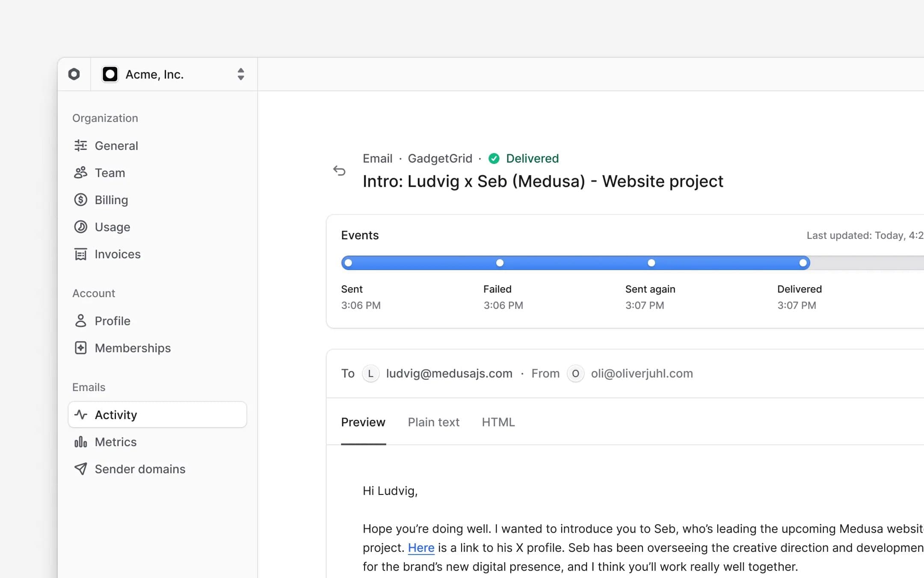
Task: Click the Sent 3:06 PM event label
Action: tap(361, 297)
